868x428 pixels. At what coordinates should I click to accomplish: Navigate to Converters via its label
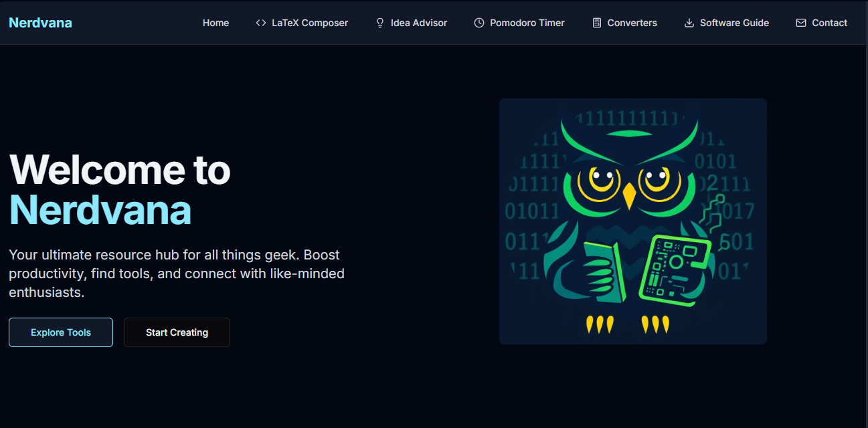[632, 23]
